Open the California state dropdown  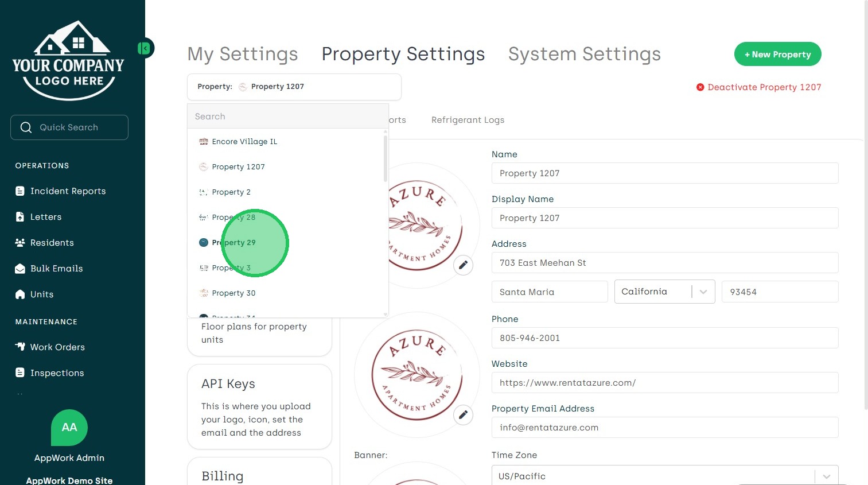point(664,292)
